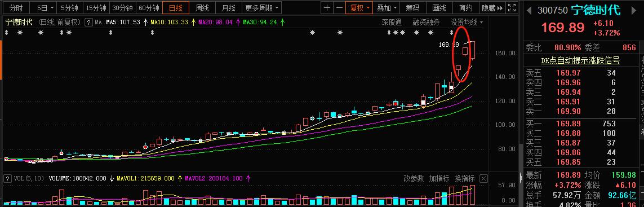Click the 融资融券 link
This screenshot has width=644, height=207.
tap(426, 22)
